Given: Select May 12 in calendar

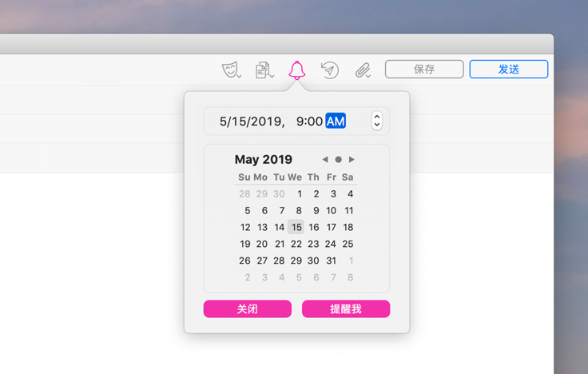Looking at the screenshot, I should click(245, 227).
